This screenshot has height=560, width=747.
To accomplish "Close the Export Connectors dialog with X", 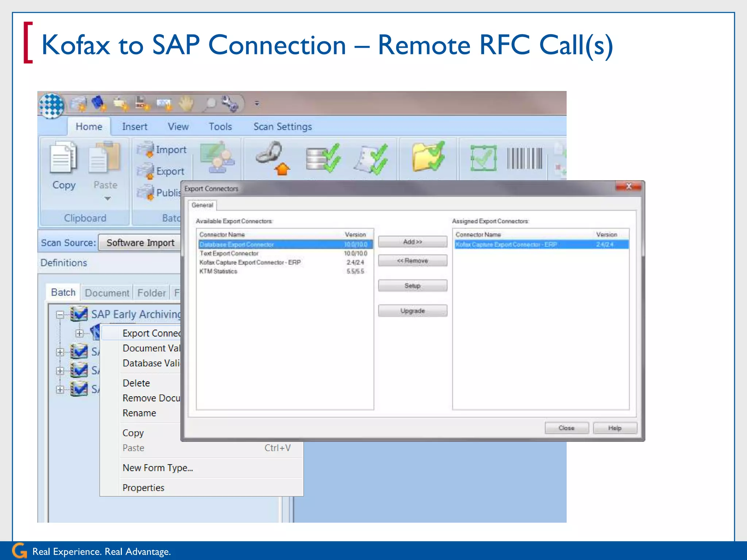I will (628, 186).
